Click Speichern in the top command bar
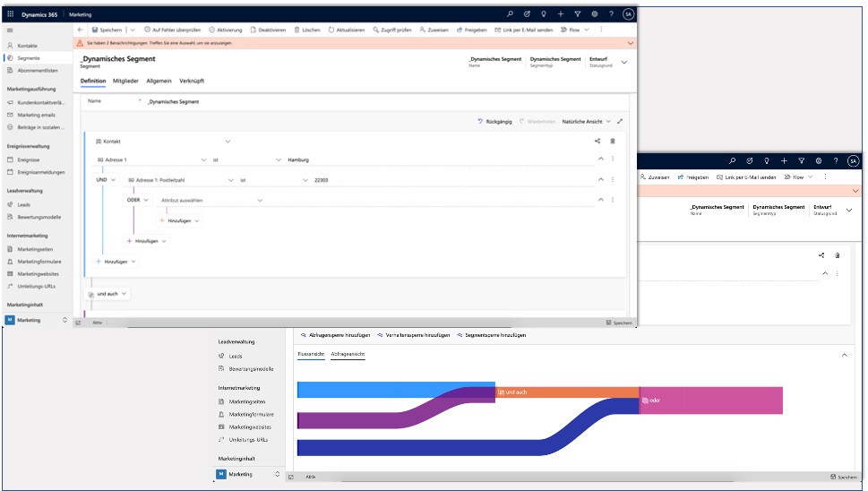The height and width of the screenshot is (491, 868). point(107,30)
